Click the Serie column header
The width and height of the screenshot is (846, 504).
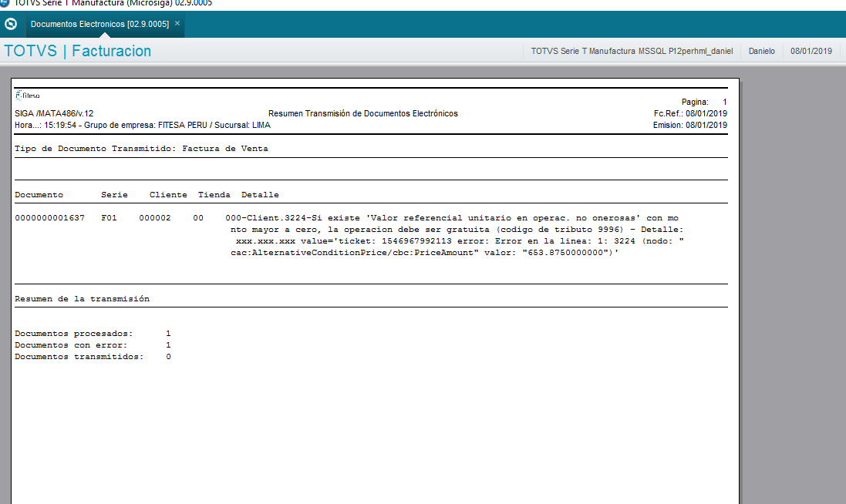click(114, 195)
